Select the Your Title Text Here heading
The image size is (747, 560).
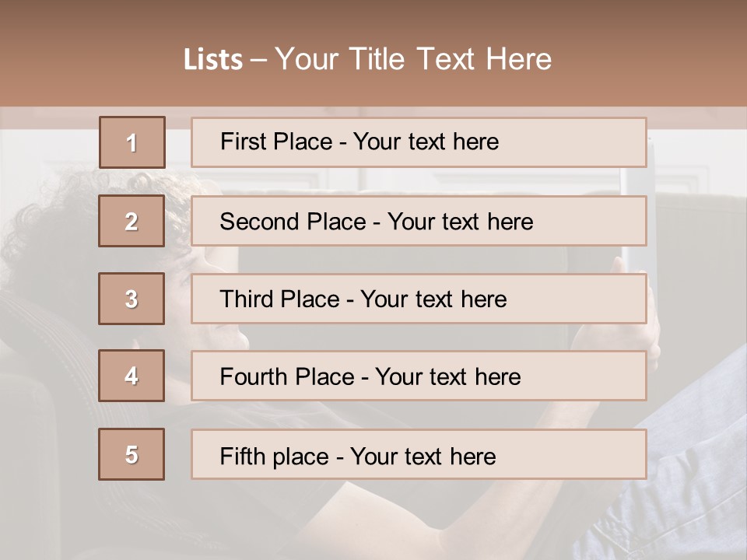pyautogui.click(x=413, y=59)
